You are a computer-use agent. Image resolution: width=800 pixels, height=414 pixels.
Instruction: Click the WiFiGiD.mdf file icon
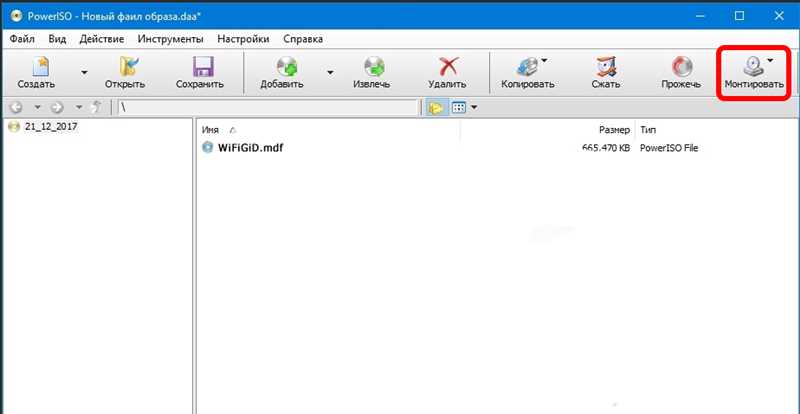[207, 148]
